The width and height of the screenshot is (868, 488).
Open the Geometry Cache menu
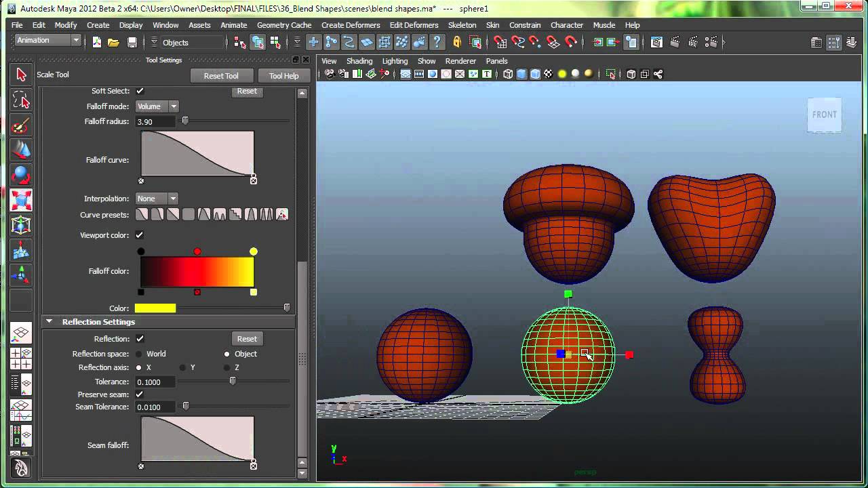pos(284,25)
